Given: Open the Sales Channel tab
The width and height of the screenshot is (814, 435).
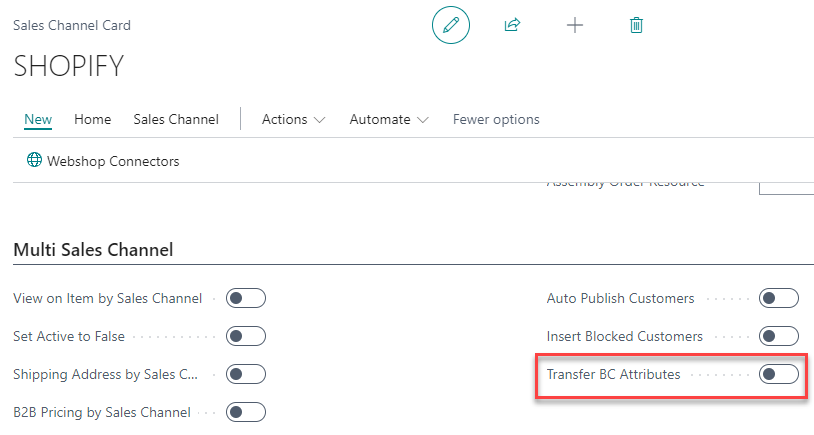Looking at the screenshot, I should coord(176,119).
